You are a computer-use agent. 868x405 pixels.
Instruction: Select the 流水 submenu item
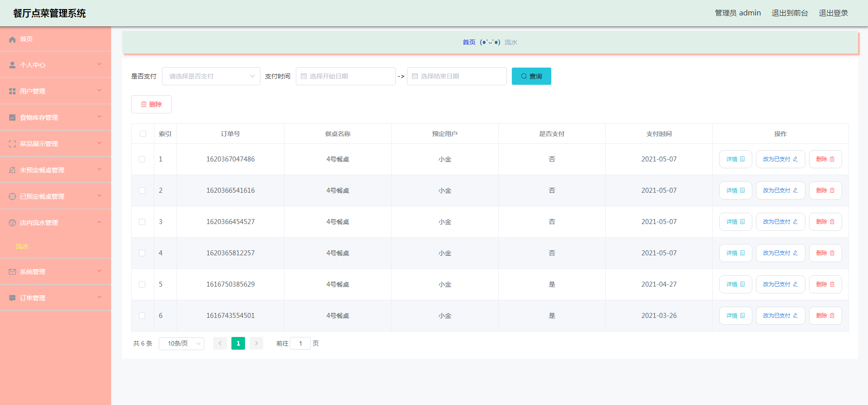tap(55, 246)
